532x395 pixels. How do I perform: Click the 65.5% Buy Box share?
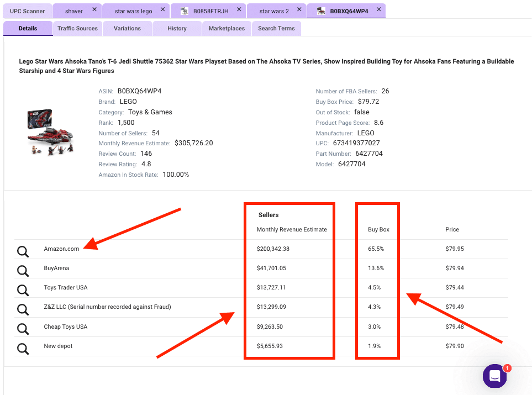(x=376, y=249)
